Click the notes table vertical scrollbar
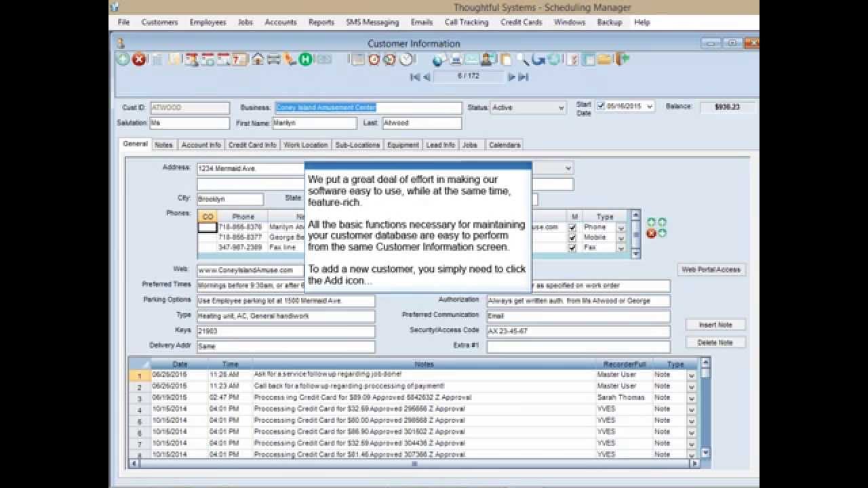Image resolution: width=868 pixels, height=488 pixels. tap(705, 409)
